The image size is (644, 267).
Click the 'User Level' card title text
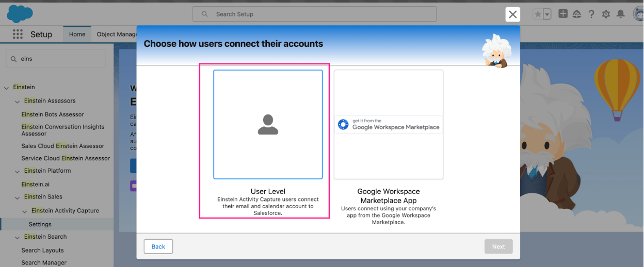coord(268,191)
